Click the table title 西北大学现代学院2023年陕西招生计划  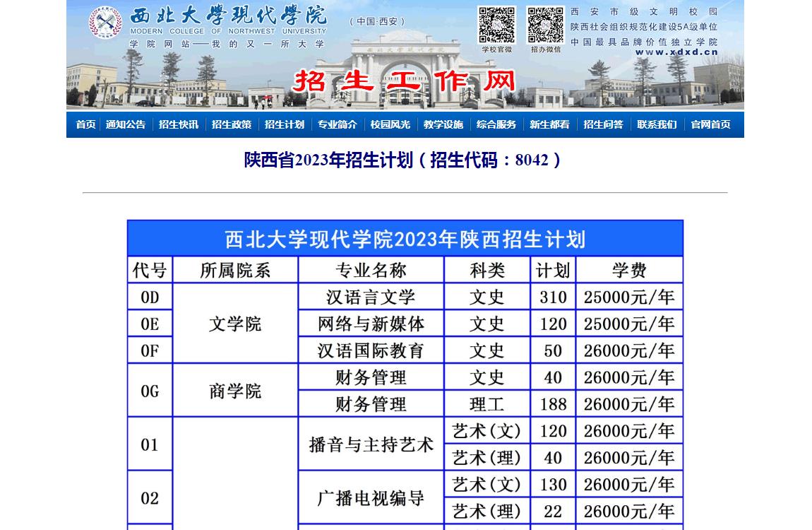(x=405, y=240)
